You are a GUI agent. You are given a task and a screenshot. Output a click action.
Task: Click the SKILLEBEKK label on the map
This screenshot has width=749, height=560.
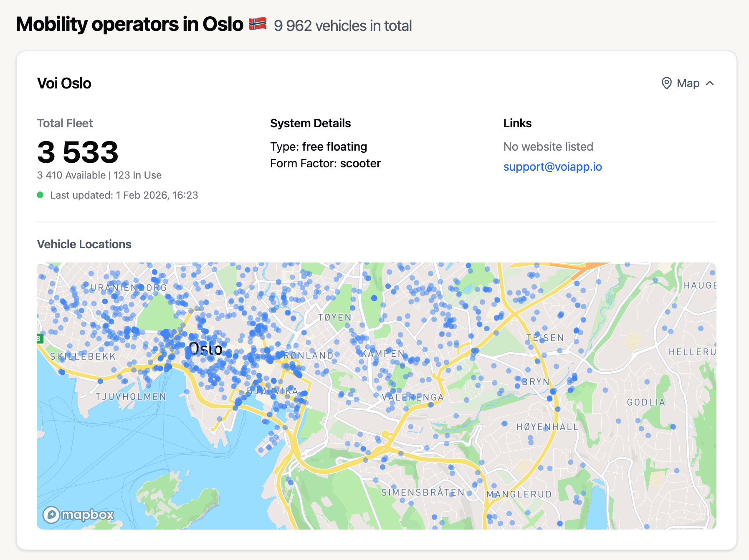(83, 356)
